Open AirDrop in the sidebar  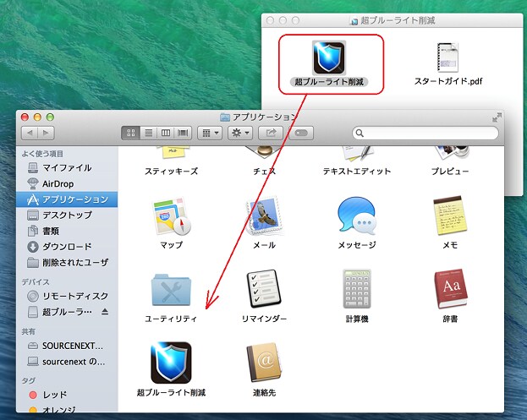coord(67,183)
